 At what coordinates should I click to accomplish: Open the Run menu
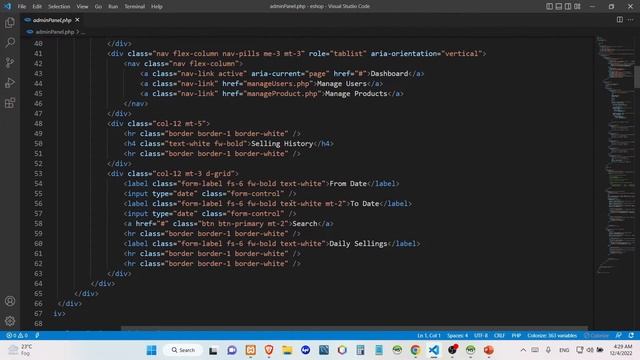click(x=113, y=6)
